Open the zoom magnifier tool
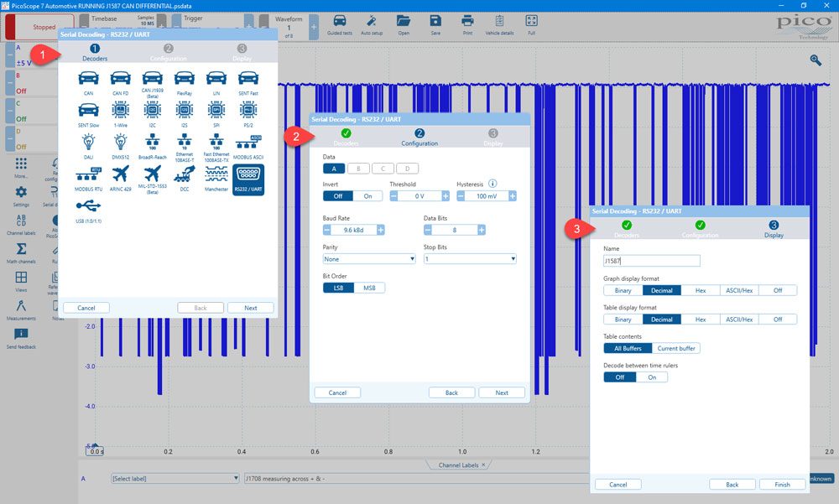Viewport: 839px width, 504px height. (x=816, y=60)
